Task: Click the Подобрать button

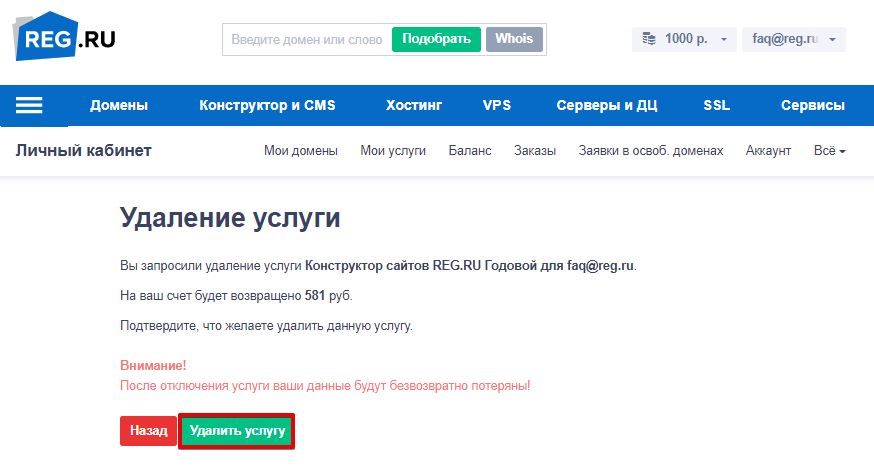Action: click(436, 39)
